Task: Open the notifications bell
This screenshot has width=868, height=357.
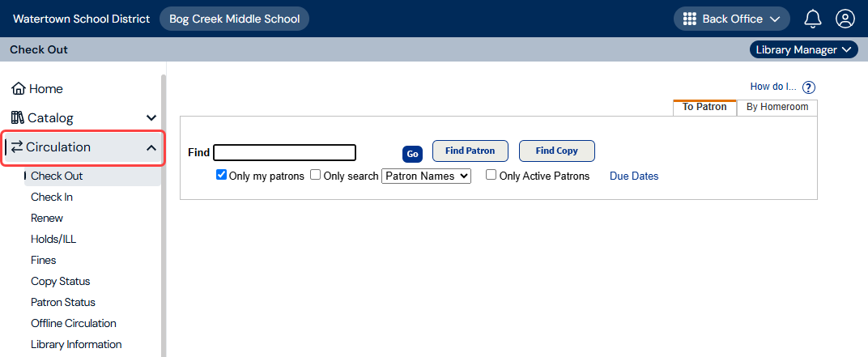Action: pos(812,19)
